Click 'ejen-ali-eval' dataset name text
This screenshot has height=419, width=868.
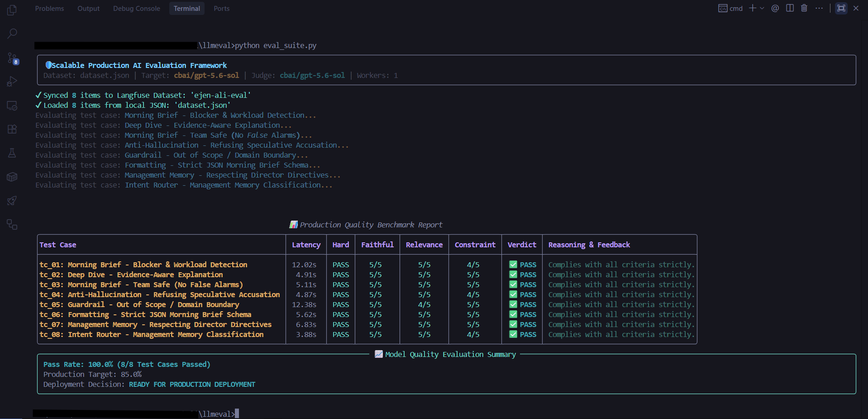pyautogui.click(x=221, y=95)
